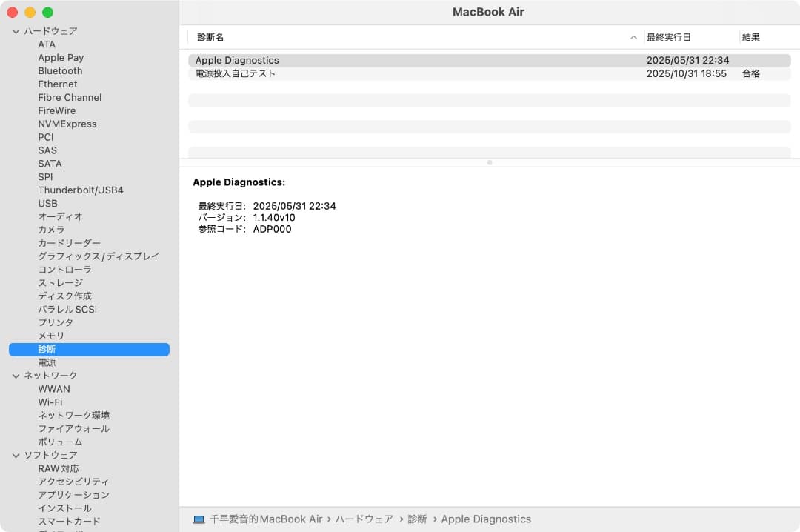Sort diagnostics by 結果 column

click(751, 36)
